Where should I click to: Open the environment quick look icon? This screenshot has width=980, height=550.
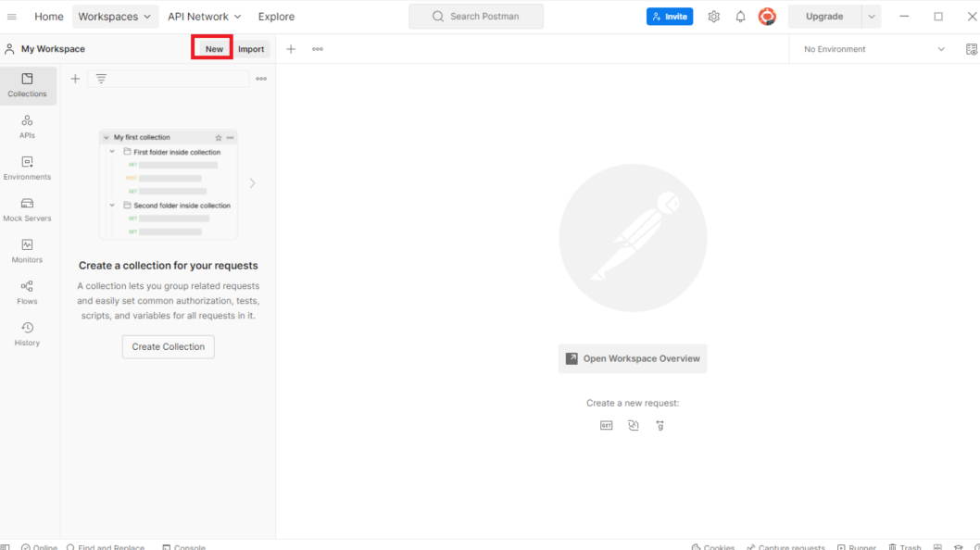pyautogui.click(x=972, y=49)
